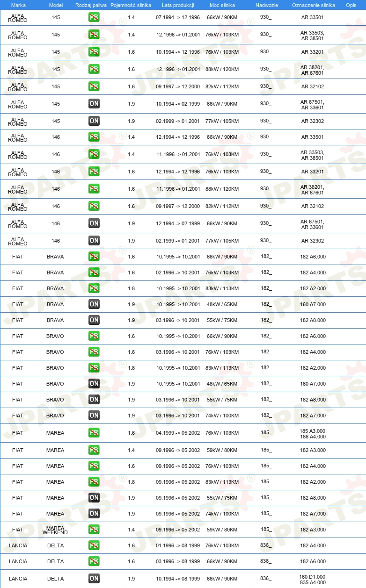Select 59kW / 80KM in Marea Weekend row
This screenshot has width=366, height=588.
222,530
